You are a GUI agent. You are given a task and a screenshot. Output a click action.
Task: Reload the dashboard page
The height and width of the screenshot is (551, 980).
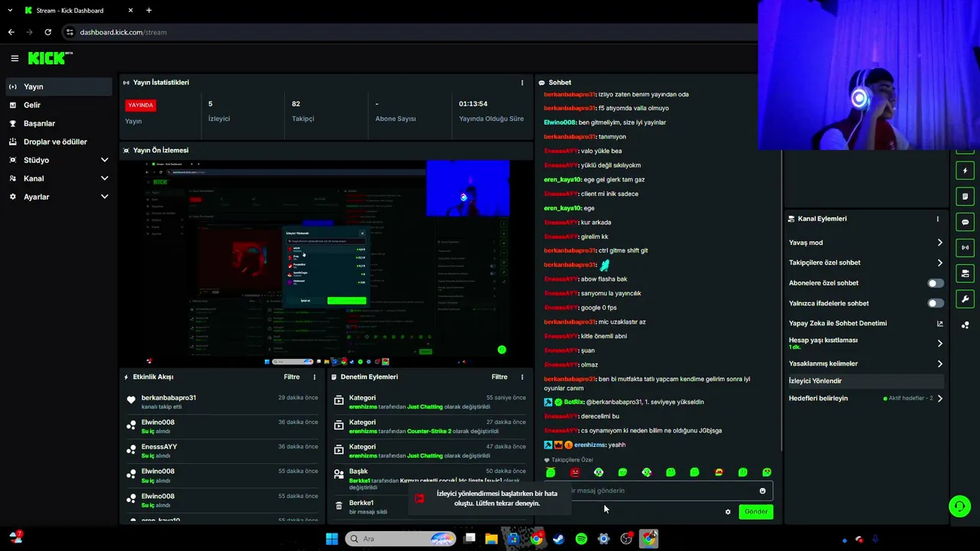coord(47,32)
